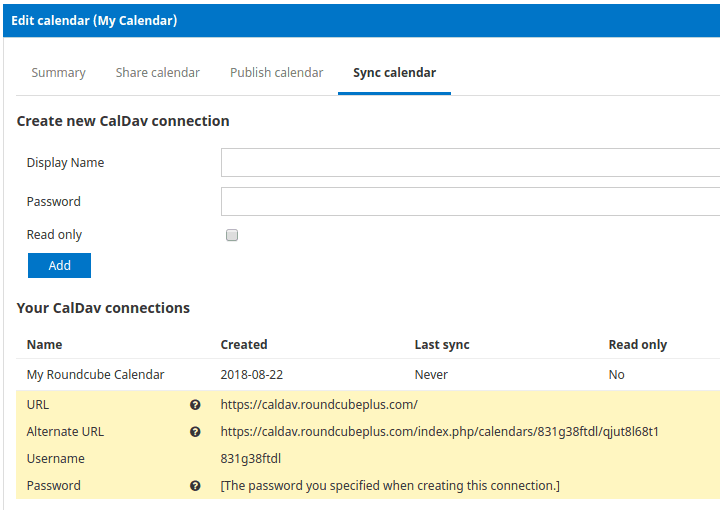Click the Add button

pyautogui.click(x=59, y=265)
